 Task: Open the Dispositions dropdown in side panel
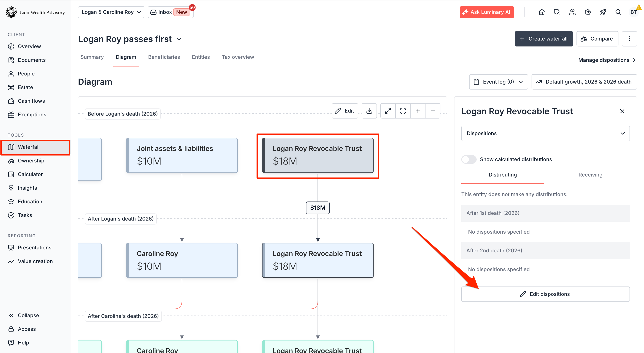tap(545, 133)
